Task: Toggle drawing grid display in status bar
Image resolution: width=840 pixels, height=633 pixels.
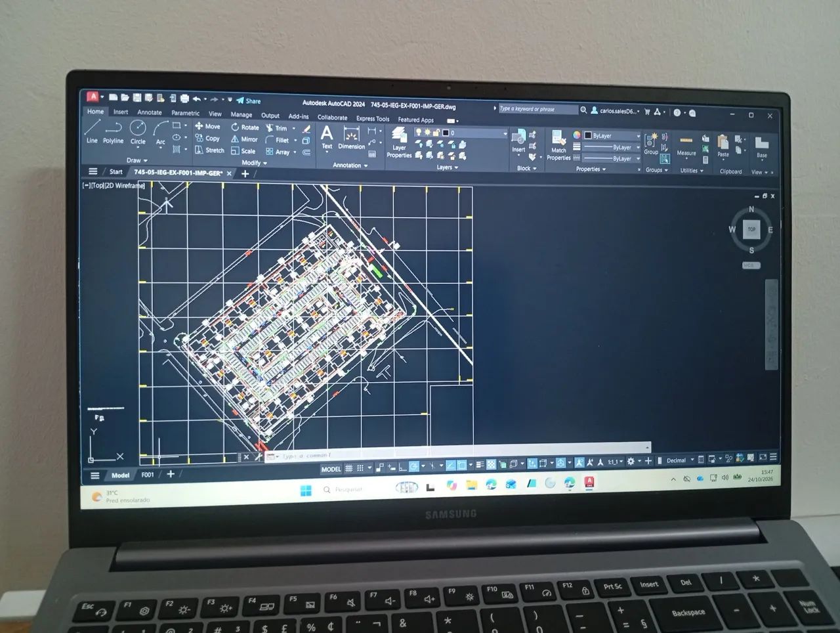Action: coord(349,468)
